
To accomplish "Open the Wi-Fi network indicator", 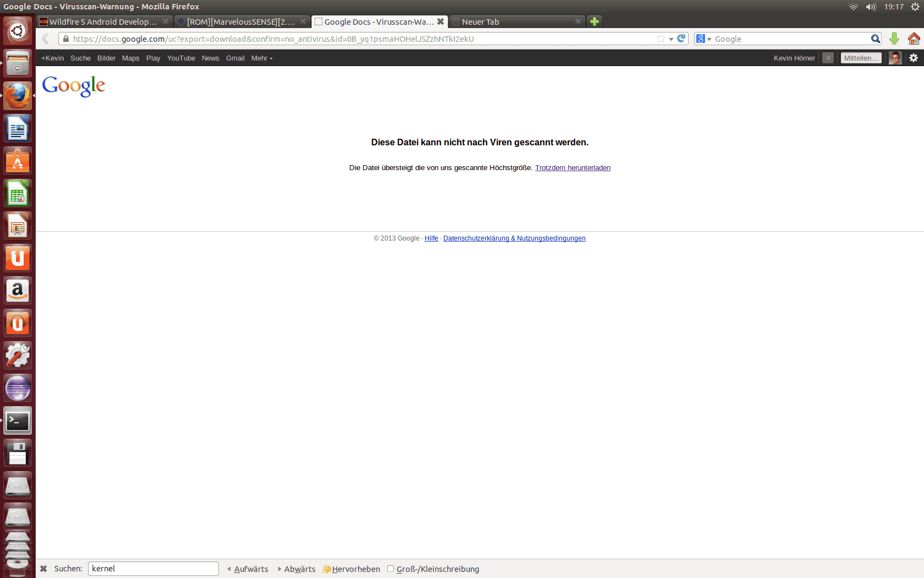I will pyautogui.click(x=853, y=7).
